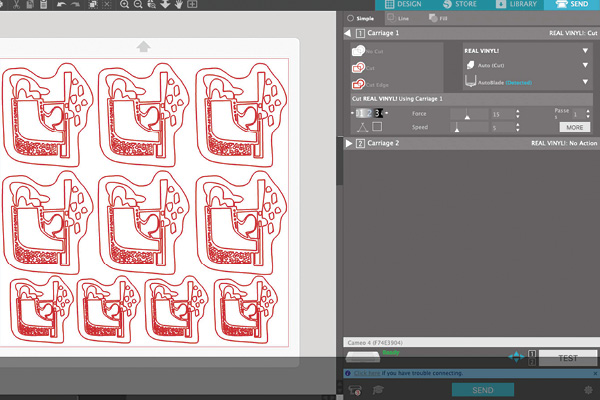Click the Force value field showing 15

click(503, 114)
